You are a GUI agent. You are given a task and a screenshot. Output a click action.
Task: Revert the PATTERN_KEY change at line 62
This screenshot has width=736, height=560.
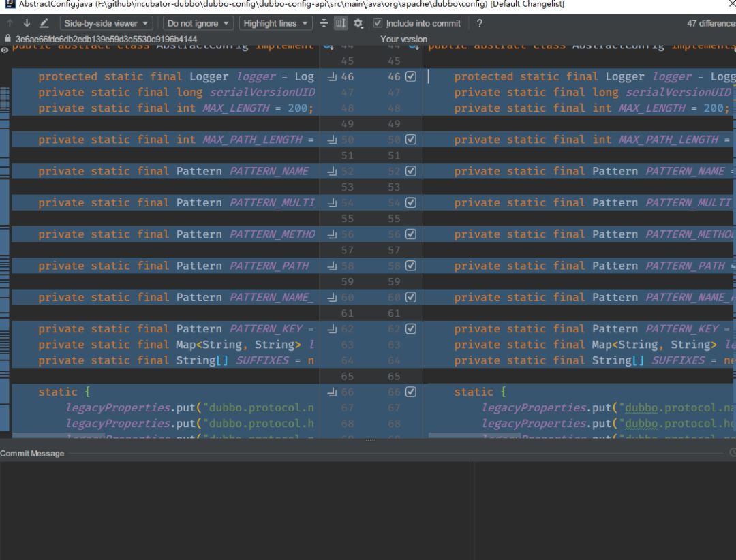(332, 328)
